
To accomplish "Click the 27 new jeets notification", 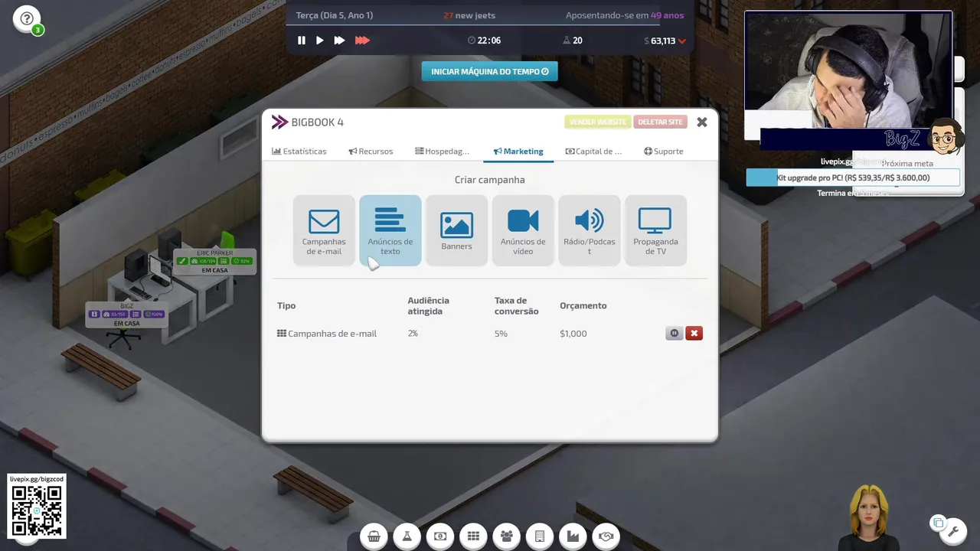I will pyautogui.click(x=469, y=15).
